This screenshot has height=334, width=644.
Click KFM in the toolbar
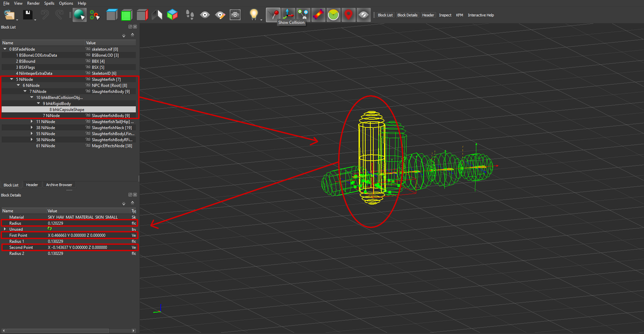460,15
